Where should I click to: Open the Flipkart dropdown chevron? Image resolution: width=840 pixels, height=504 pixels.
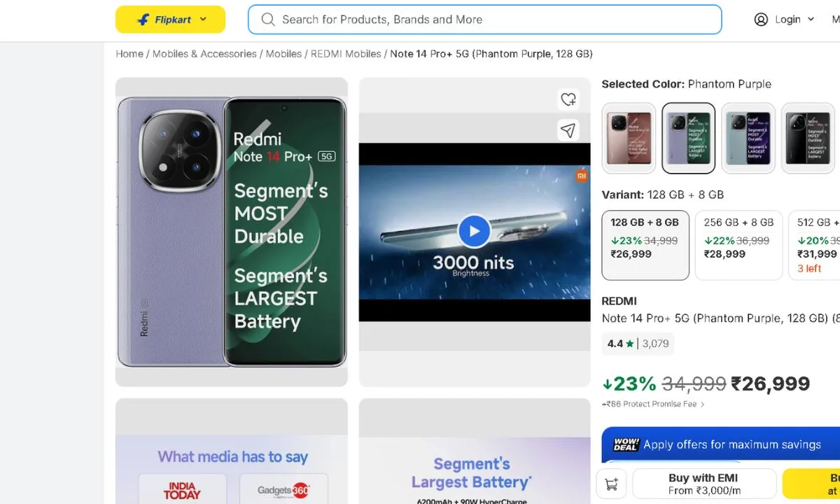pos(203,19)
